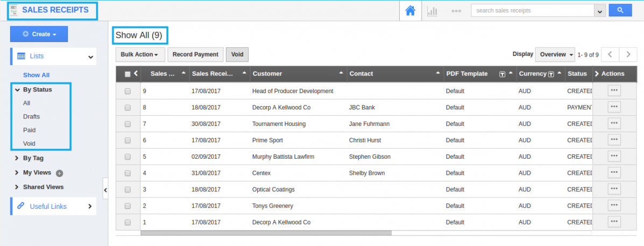
Task: Open the Display Overview dropdown
Action: point(555,54)
